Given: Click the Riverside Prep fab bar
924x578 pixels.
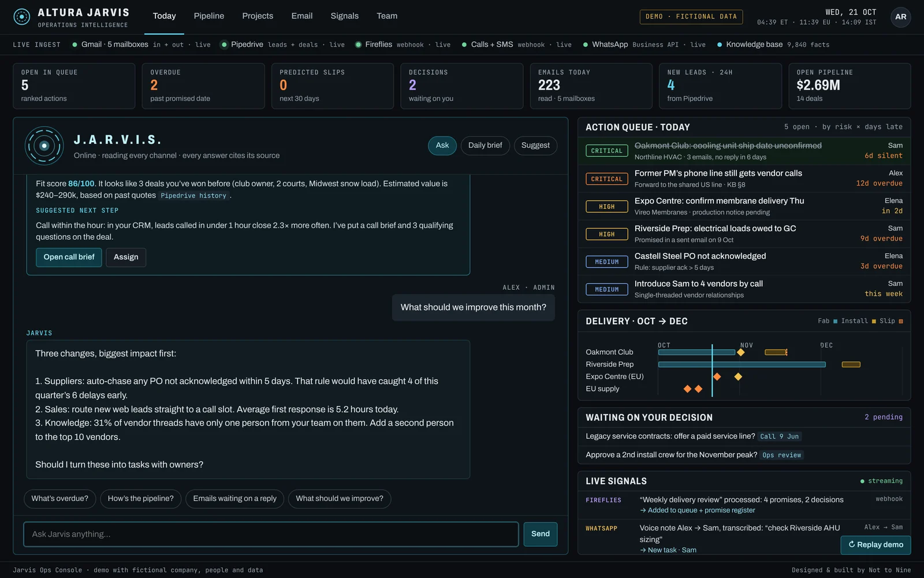Looking at the screenshot, I should pyautogui.click(x=742, y=365).
